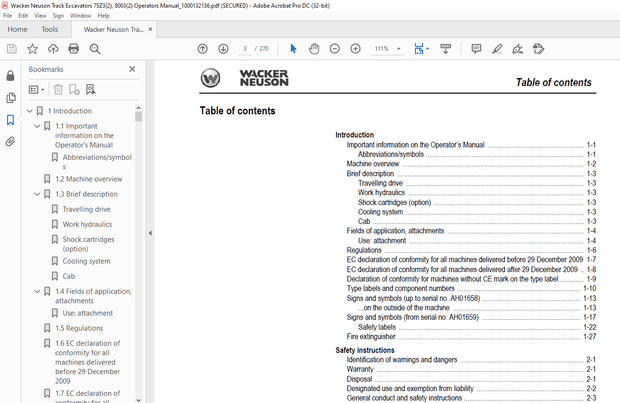Screen dimensions: 620x403
Task: Print the document using the printer icon
Action: pos(74,49)
